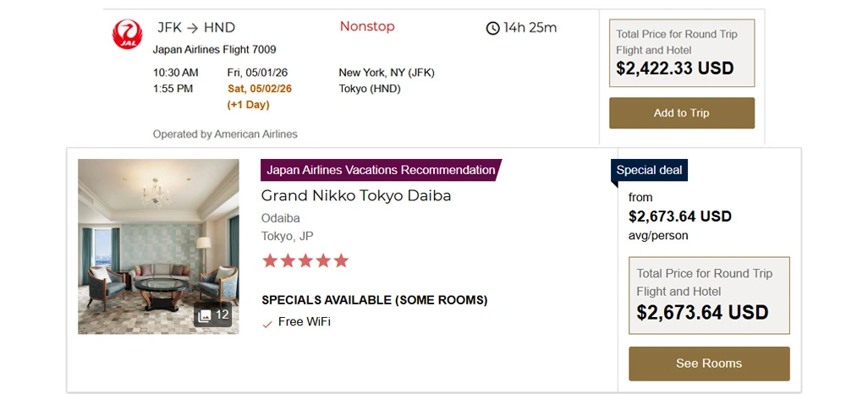The height and width of the screenshot is (394, 868).
Task: Click the $2,422.33 USD flight total price
Action: [x=674, y=68]
